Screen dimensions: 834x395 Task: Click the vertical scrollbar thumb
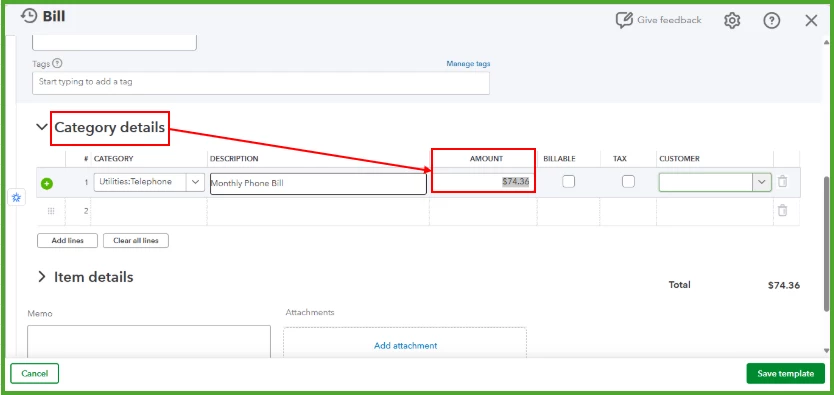pyautogui.click(x=826, y=243)
